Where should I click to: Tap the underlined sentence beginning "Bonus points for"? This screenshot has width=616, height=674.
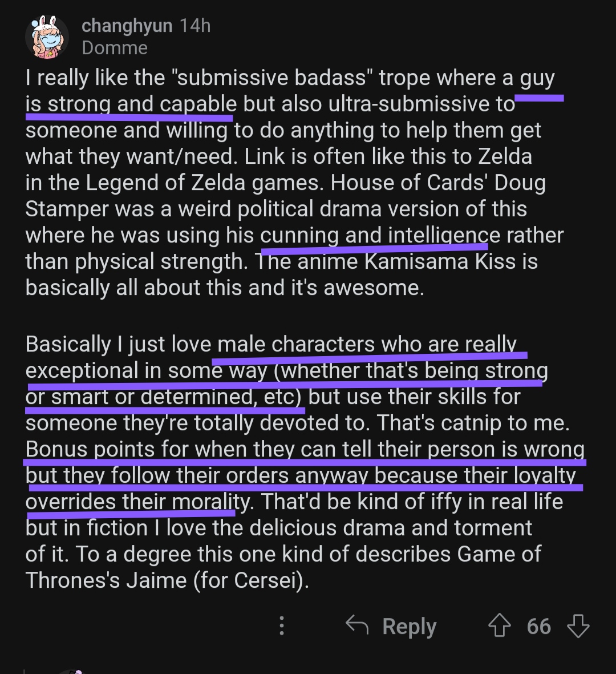pyautogui.click(x=305, y=475)
